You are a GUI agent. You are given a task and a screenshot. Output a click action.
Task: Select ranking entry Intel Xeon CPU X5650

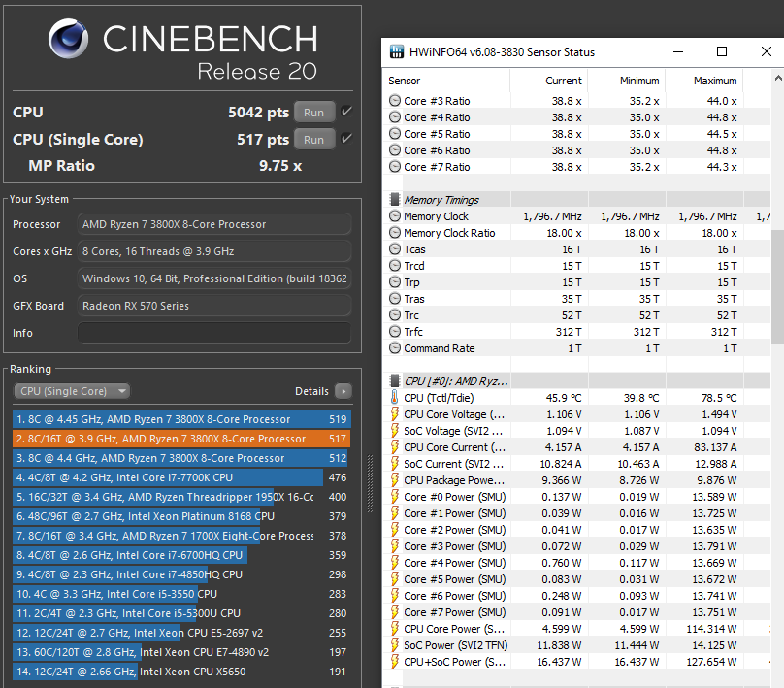coord(181,672)
